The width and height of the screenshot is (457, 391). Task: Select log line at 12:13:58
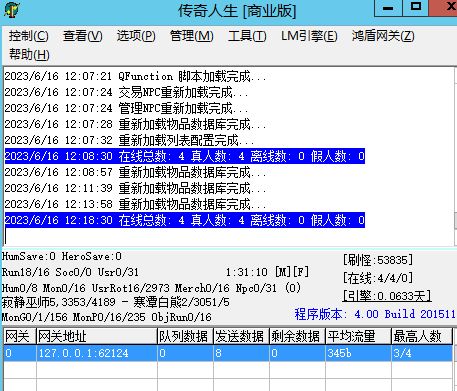pos(136,204)
